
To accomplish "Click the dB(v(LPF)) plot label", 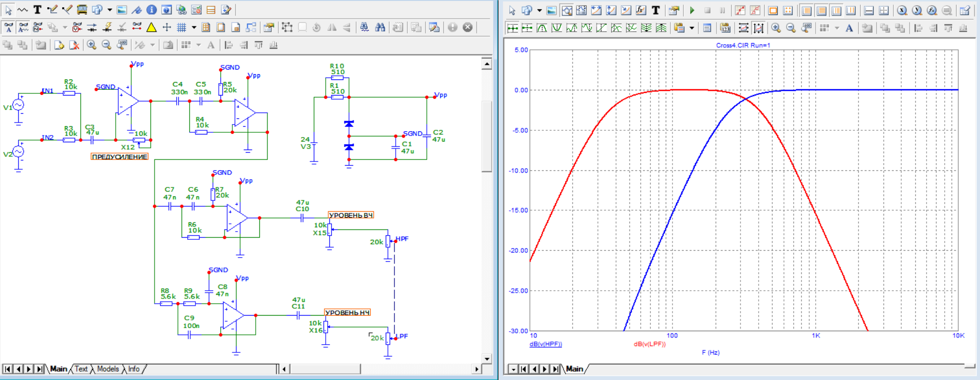I will click(x=650, y=344).
